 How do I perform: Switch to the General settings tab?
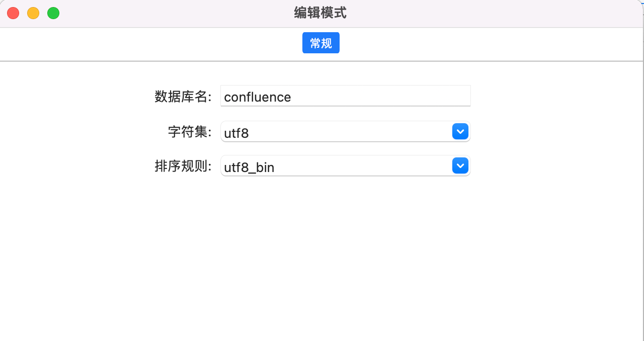click(x=320, y=43)
